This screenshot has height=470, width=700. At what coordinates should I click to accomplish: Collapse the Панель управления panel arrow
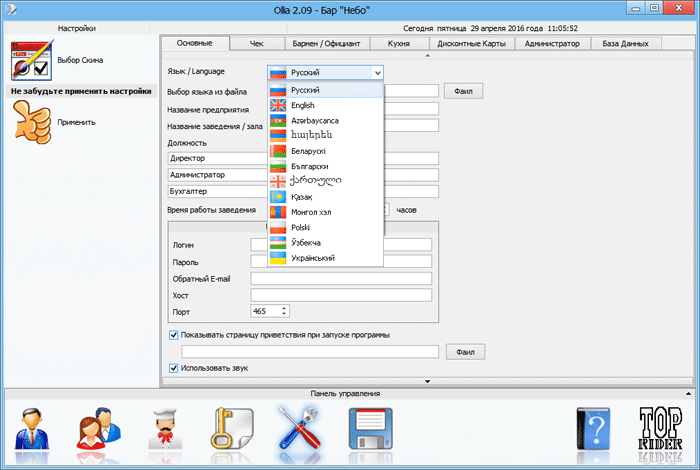(688, 394)
